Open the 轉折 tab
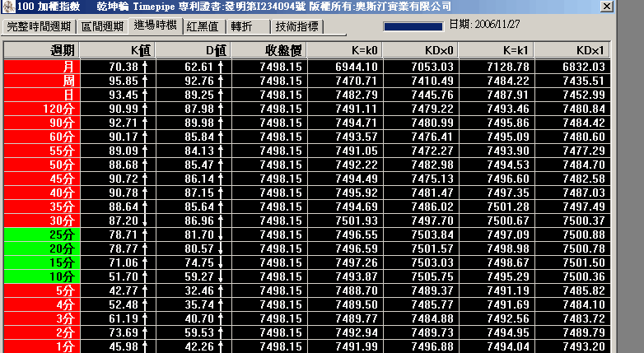 [x=243, y=26]
